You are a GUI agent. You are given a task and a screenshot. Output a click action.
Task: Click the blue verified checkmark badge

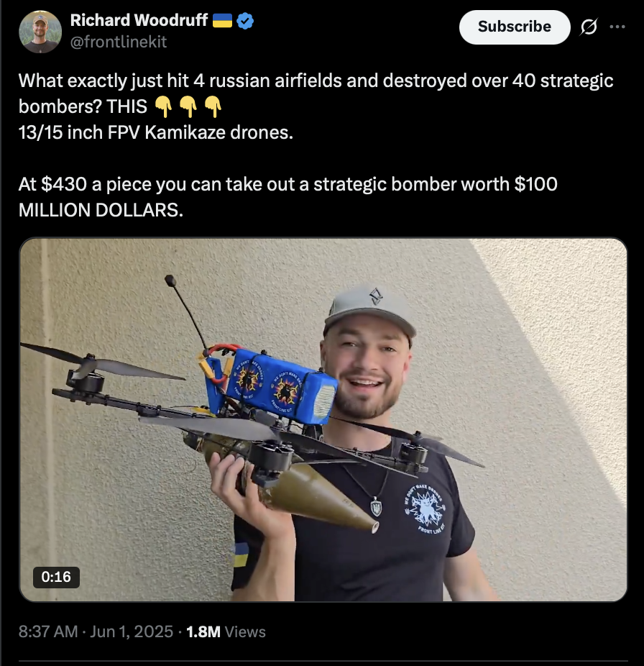(x=245, y=21)
